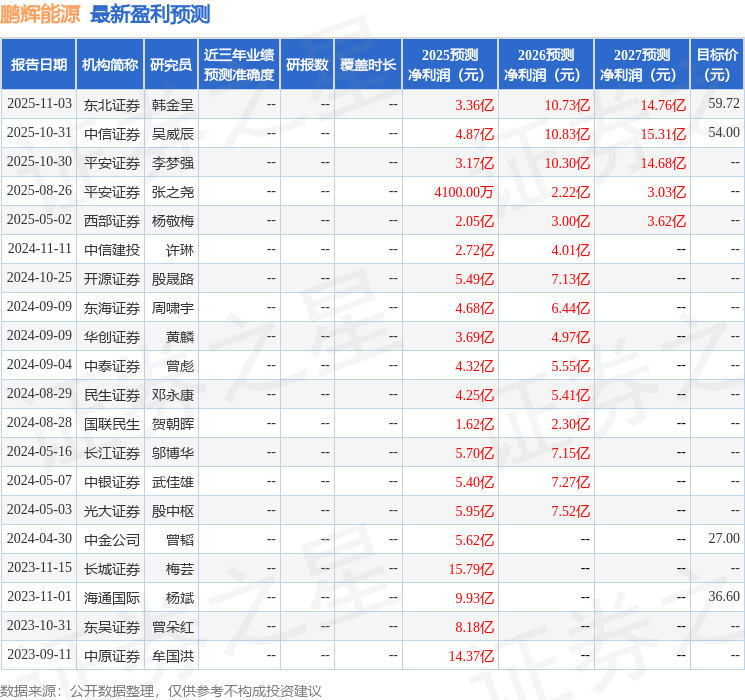Click the 海通国际 institution cell
745x700 pixels.
coord(112,598)
